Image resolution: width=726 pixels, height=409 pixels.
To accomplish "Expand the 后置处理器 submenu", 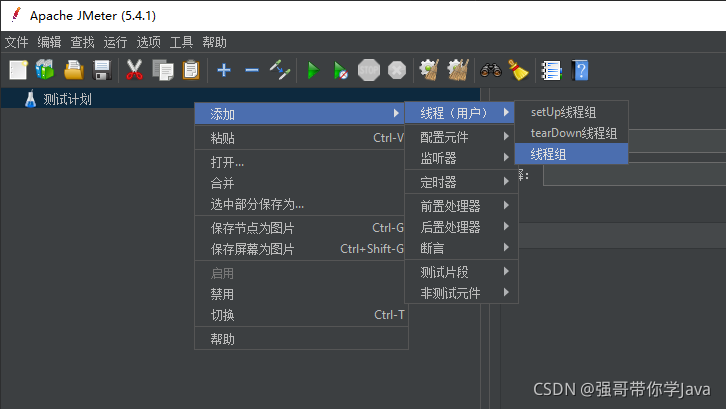I will click(462, 227).
